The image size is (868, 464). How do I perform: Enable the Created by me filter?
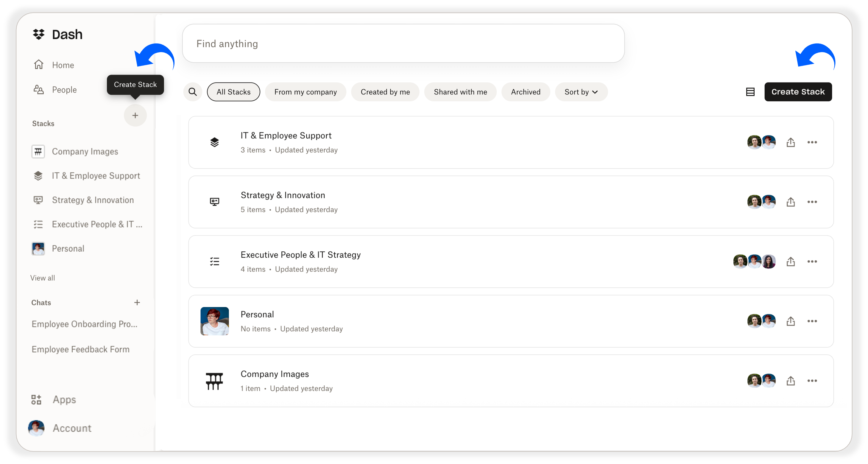(385, 92)
